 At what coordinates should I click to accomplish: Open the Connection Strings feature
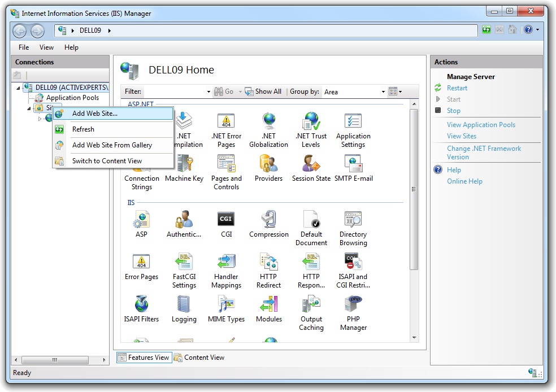coord(141,182)
